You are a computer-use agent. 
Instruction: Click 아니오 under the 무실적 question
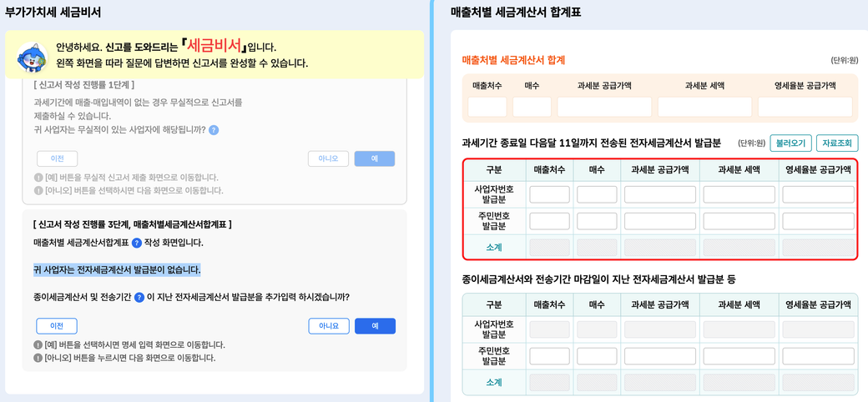click(x=328, y=158)
